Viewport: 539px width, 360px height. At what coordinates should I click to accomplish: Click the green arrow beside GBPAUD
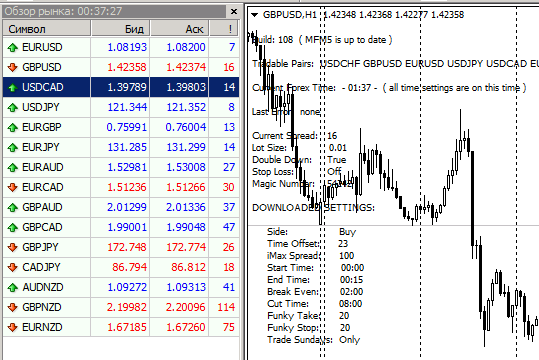point(13,207)
